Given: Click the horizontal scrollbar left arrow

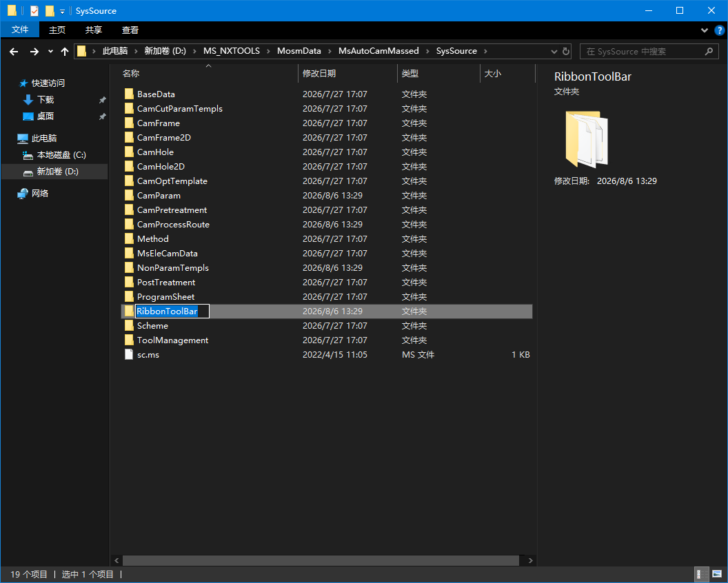Looking at the screenshot, I should pos(117,560).
